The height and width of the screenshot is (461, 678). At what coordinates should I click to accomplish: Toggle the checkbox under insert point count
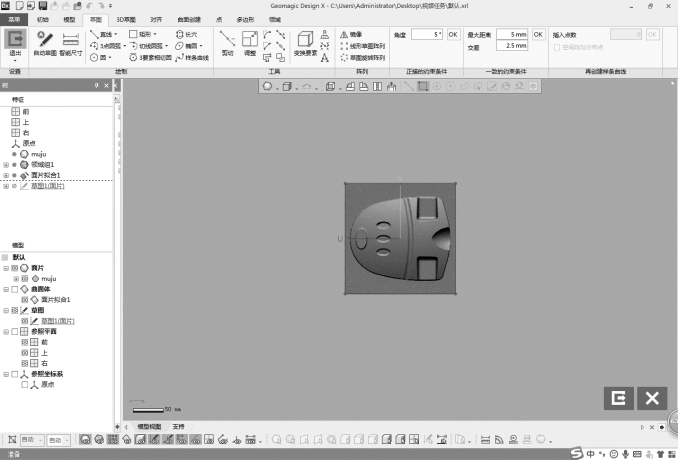pos(557,47)
